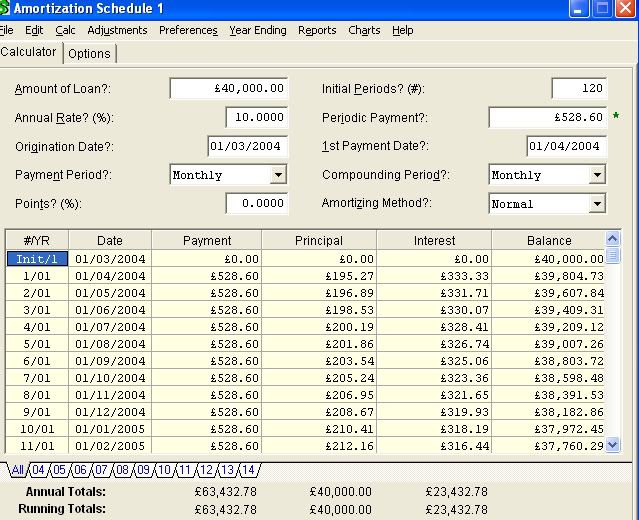This screenshot has width=639, height=520.
Task: Click the Origination Date field
Action: [x=247, y=146]
